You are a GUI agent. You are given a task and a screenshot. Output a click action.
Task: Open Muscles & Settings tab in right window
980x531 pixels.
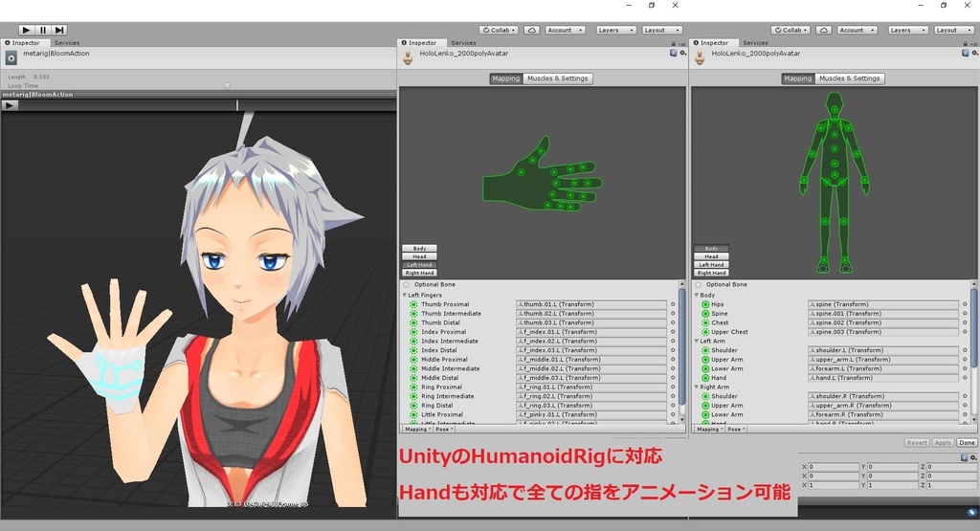pyautogui.click(x=850, y=78)
